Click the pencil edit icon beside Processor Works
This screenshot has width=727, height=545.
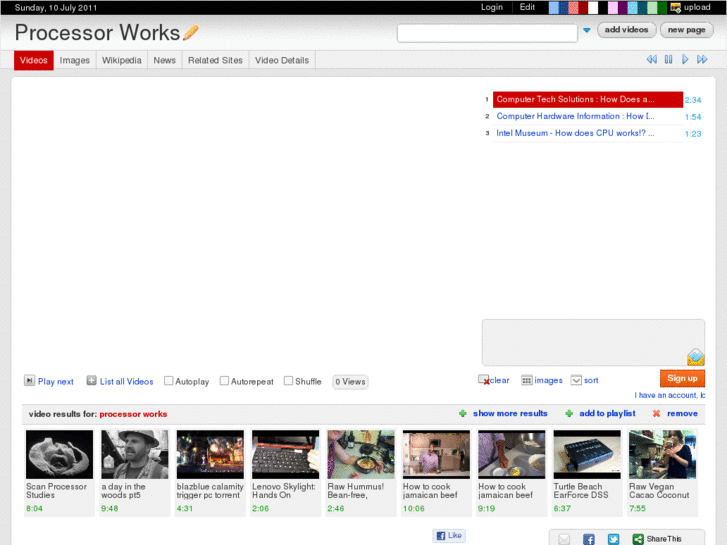click(x=191, y=33)
